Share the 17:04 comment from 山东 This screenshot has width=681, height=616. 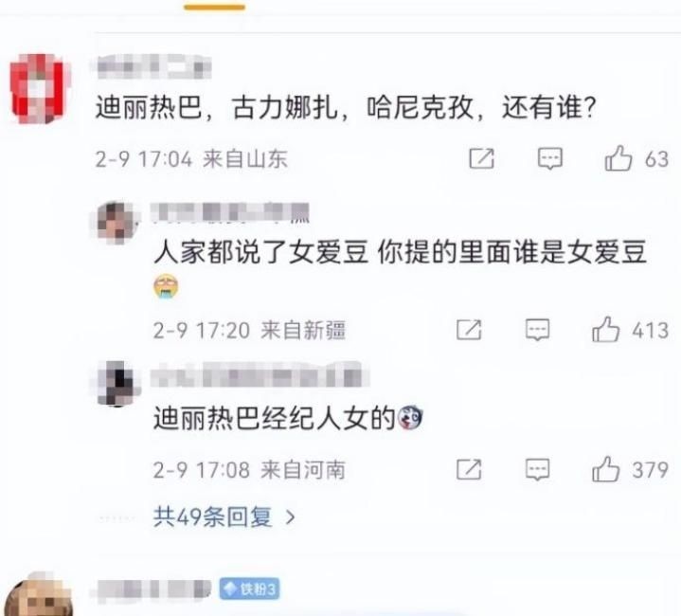(x=482, y=158)
